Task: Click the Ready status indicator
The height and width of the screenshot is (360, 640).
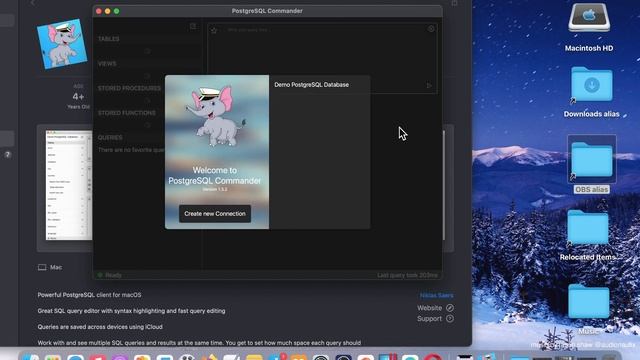Action: click(x=109, y=275)
